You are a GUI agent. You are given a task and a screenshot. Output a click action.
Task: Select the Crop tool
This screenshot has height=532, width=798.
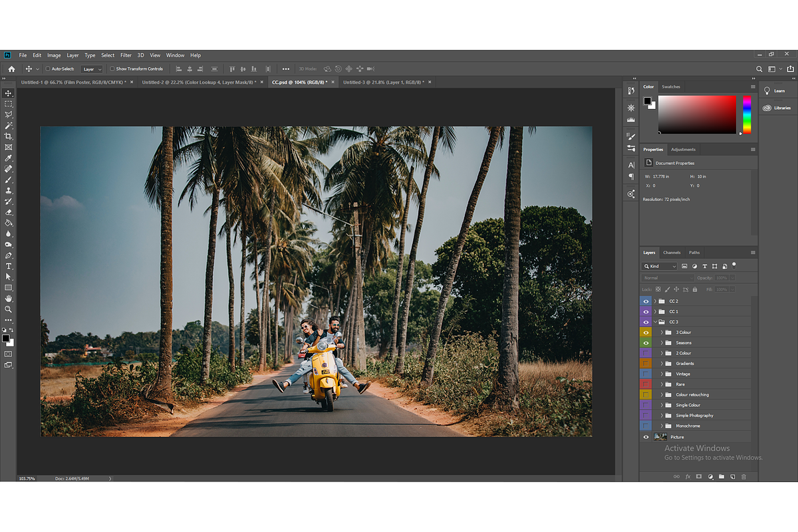pos(9,136)
